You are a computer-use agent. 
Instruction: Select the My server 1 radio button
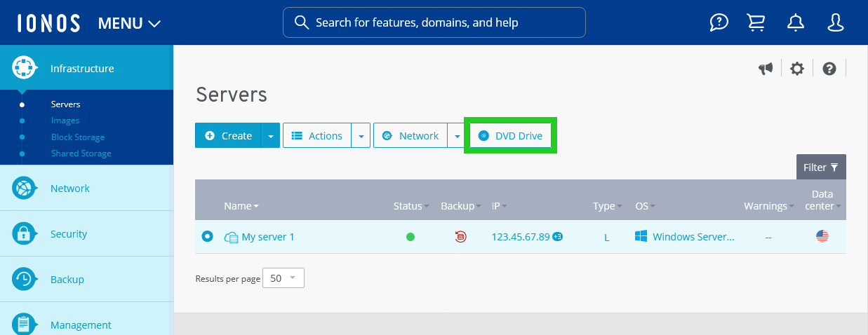pyautogui.click(x=207, y=237)
